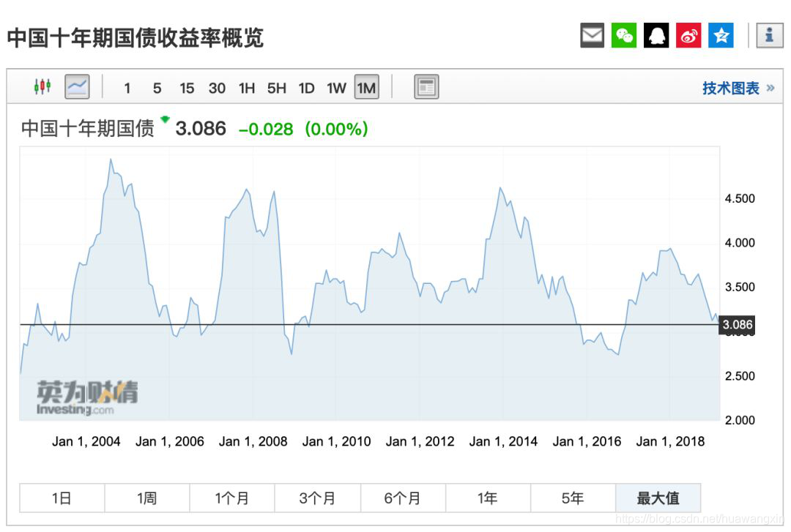Select the 1M monthly interval
This screenshot has height=532, width=791.
point(367,87)
